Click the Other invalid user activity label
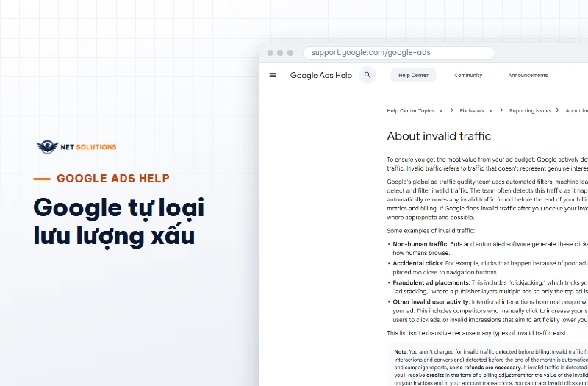 point(431,301)
